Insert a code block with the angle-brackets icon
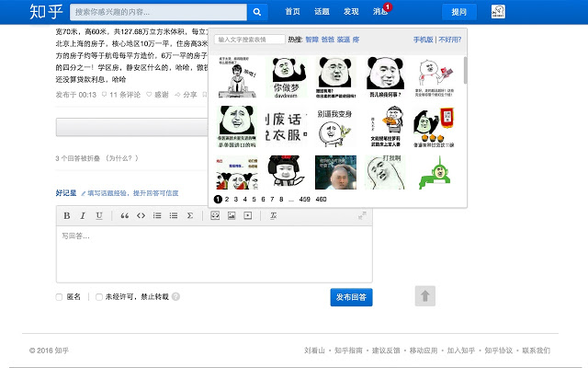588x368 pixels. click(x=141, y=215)
